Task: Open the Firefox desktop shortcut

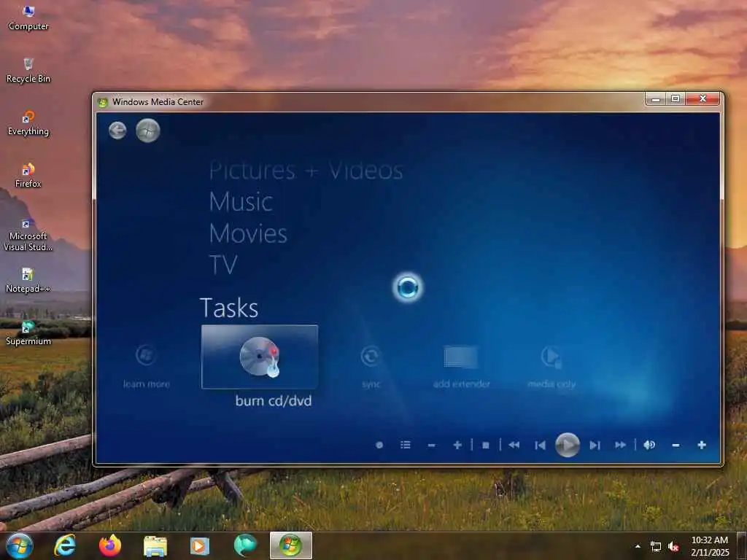Action: [x=28, y=175]
